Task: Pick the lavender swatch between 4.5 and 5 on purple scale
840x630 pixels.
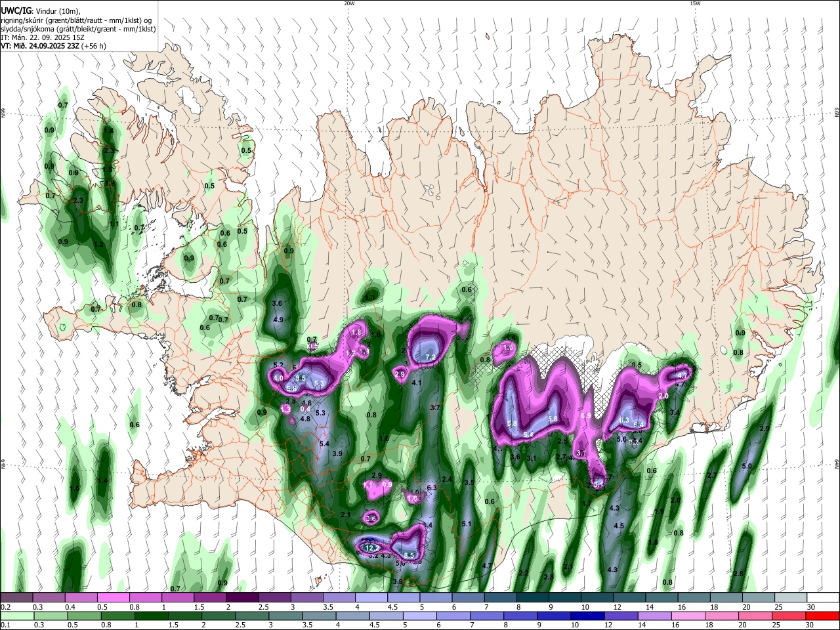Action: (404, 597)
